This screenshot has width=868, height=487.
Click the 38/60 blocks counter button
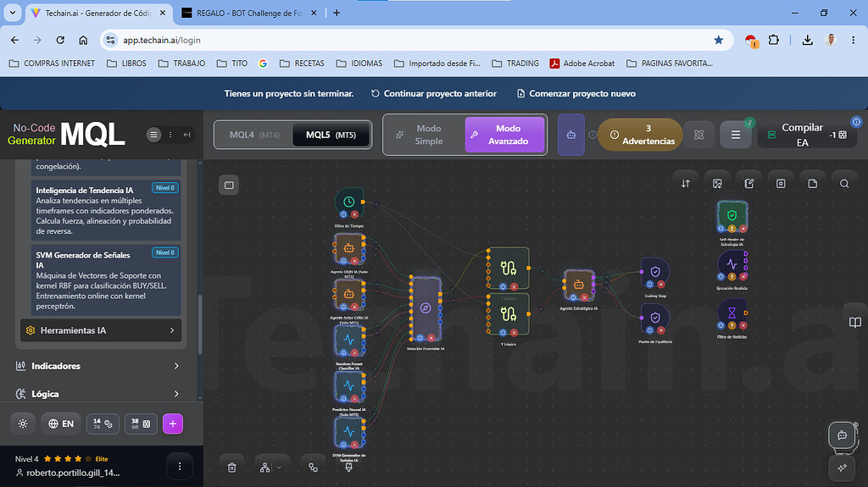[x=141, y=424]
